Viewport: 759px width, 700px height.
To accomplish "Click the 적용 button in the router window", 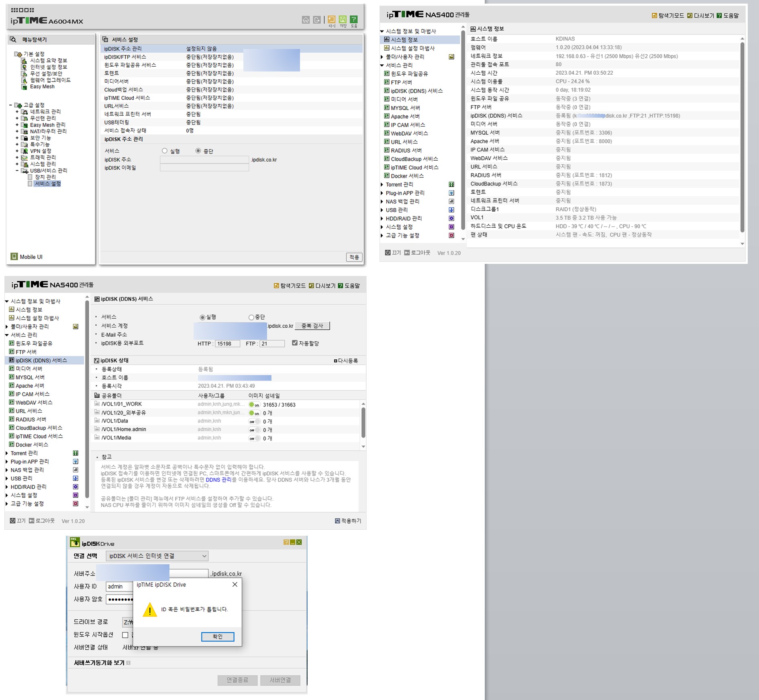I will 354,257.
